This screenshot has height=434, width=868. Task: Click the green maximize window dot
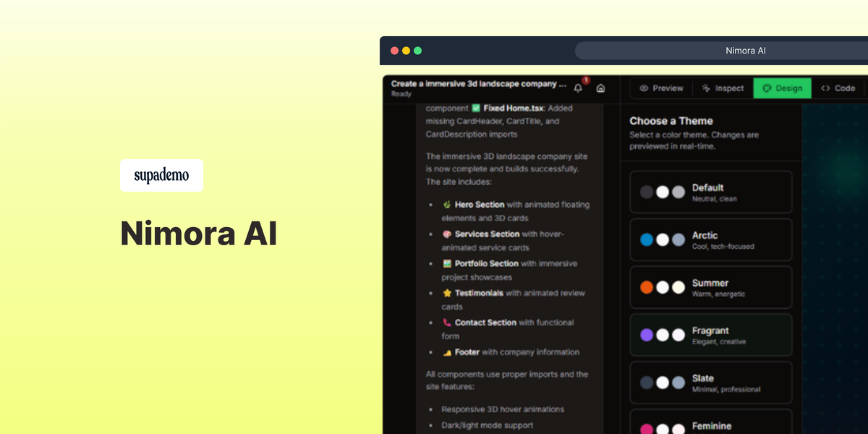417,51
